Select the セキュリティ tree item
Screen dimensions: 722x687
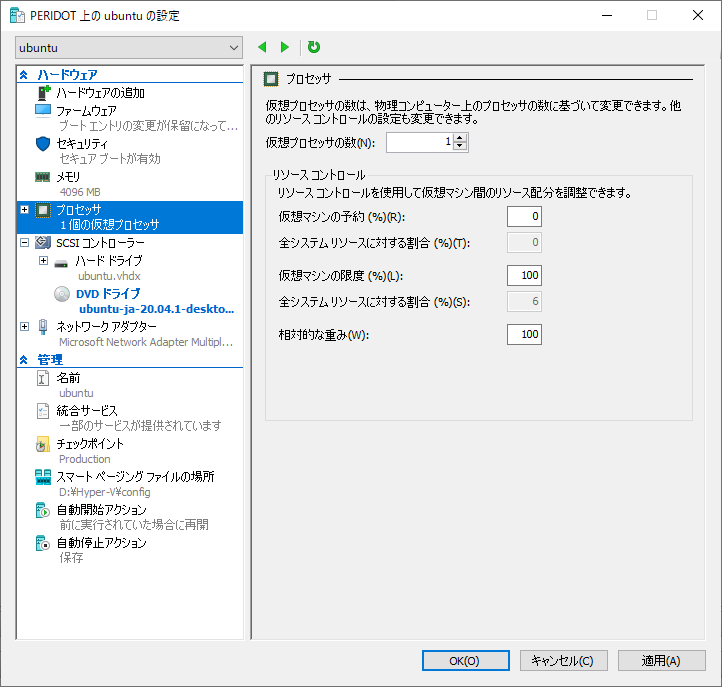click(130, 151)
